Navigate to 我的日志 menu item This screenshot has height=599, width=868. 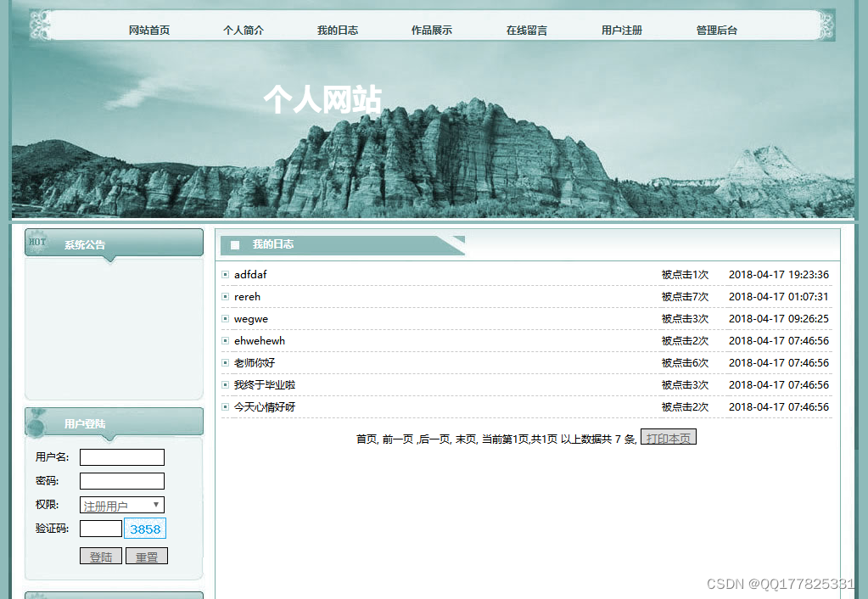pyautogui.click(x=337, y=29)
